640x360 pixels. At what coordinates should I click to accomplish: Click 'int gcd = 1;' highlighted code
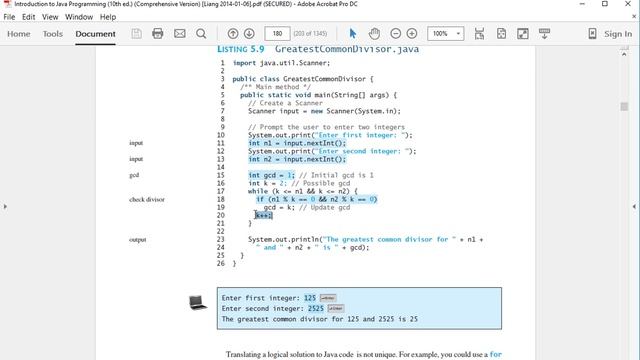click(x=271, y=175)
